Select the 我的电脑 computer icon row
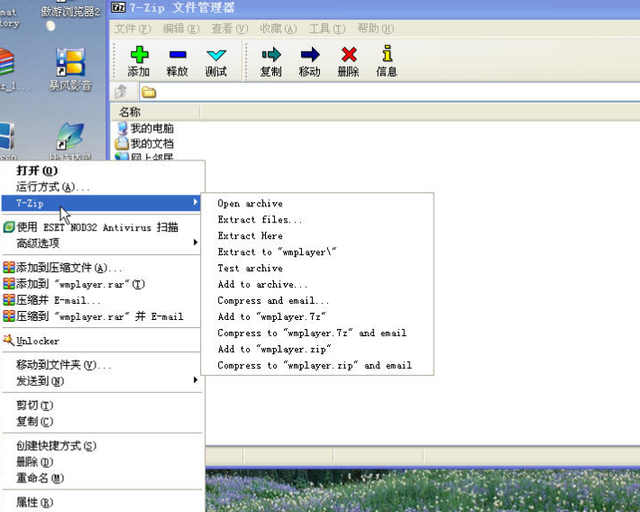The height and width of the screenshot is (512, 640). click(x=145, y=128)
